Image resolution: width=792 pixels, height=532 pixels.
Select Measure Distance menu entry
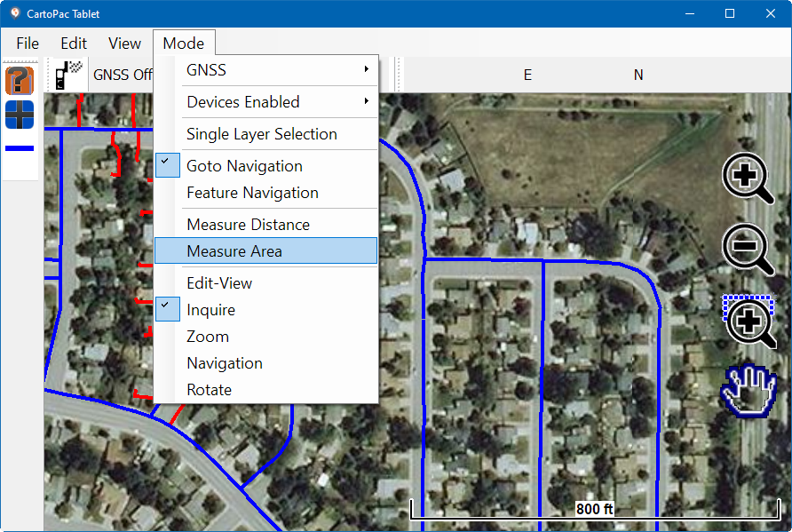tap(248, 225)
